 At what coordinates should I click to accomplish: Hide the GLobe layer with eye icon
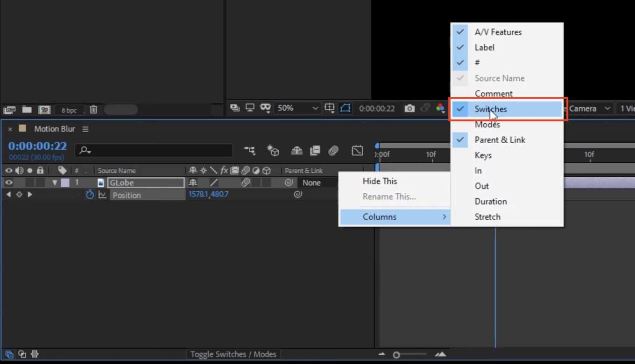click(8, 182)
